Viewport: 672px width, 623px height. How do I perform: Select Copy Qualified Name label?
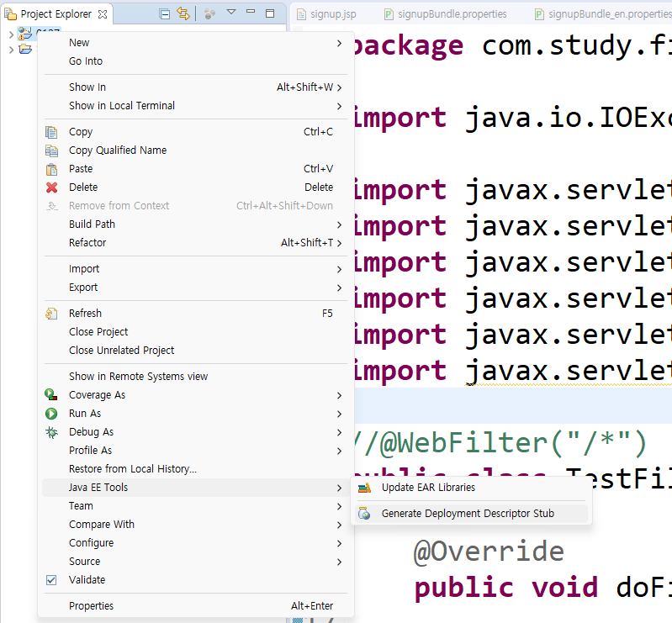point(118,150)
